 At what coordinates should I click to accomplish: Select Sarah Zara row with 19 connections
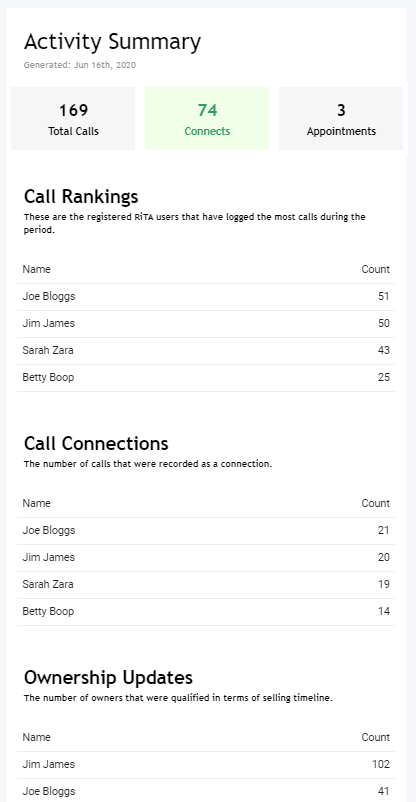click(206, 585)
